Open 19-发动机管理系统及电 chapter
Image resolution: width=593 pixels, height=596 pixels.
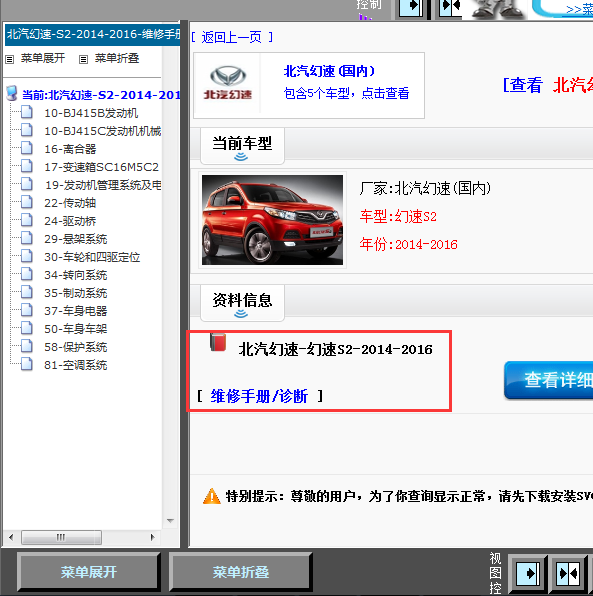coord(103,185)
